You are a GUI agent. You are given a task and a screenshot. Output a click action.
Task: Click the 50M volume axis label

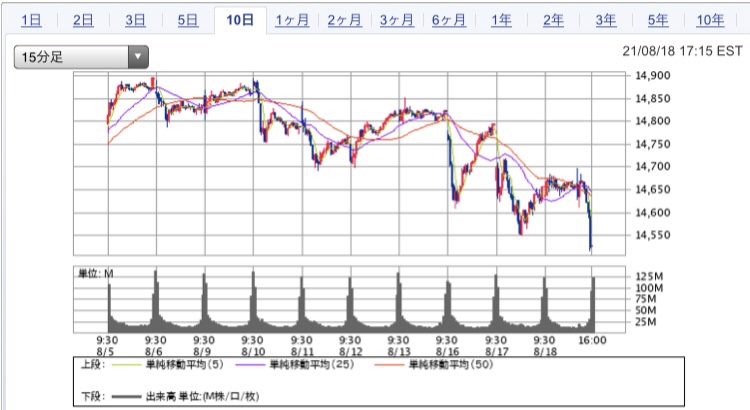tap(646, 310)
